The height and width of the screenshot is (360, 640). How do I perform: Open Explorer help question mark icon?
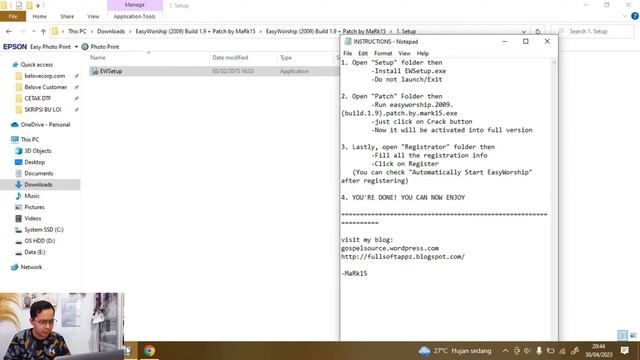(635, 16)
